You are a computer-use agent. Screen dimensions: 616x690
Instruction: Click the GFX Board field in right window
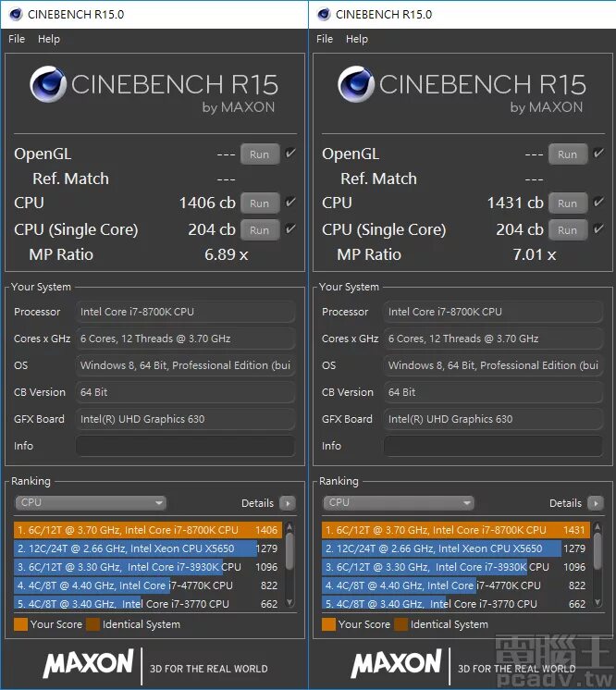[493, 419]
